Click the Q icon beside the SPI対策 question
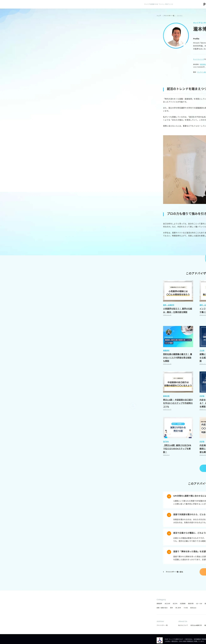The width and height of the screenshot is (206, 644). pyautogui.click(x=169, y=496)
